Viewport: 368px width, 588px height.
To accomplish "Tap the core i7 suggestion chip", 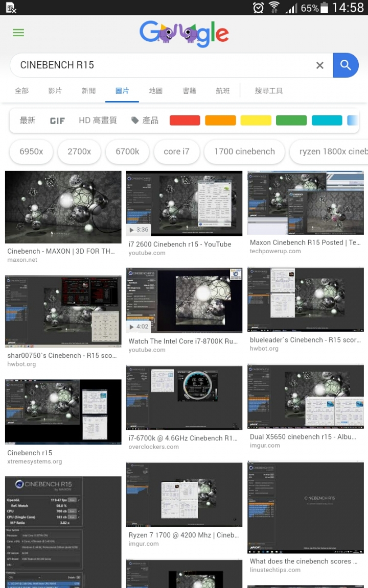I will pyautogui.click(x=176, y=152).
